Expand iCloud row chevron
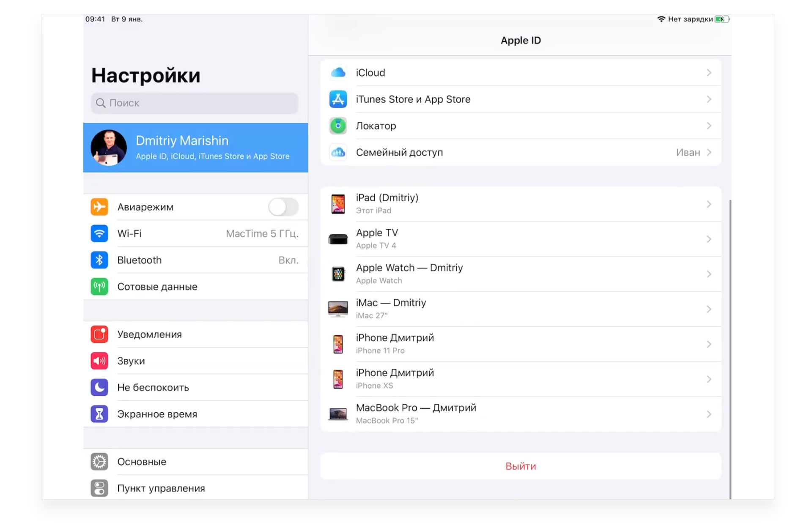This screenshot has height=523, width=812. 709,73
